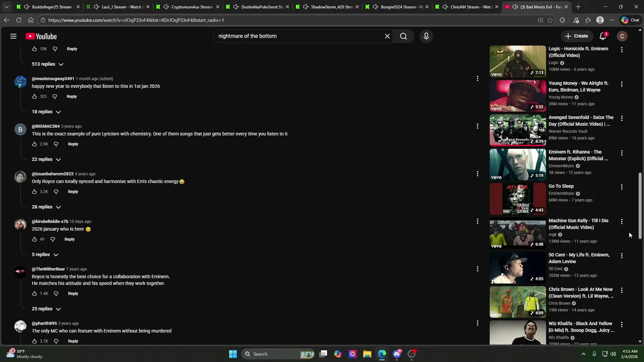This screenshot has width=644, height=362.
Task: Reload the page with refresh icon
Action: pos(19,20)
